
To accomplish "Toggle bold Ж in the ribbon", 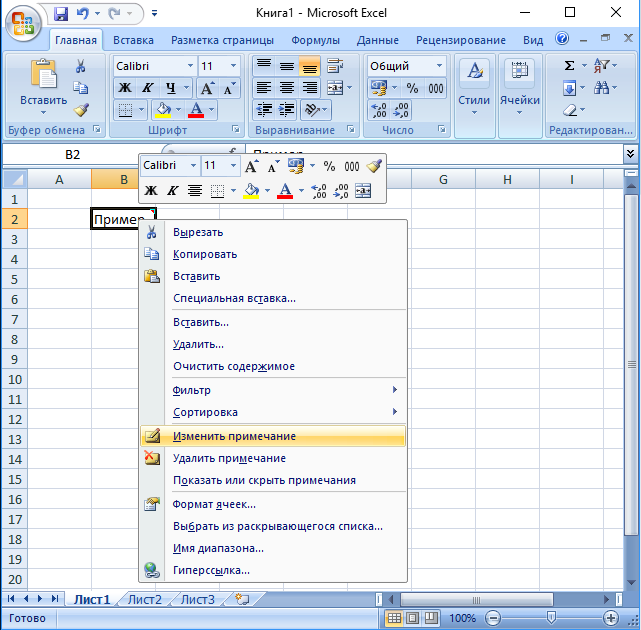I will (x=125, y=87).
